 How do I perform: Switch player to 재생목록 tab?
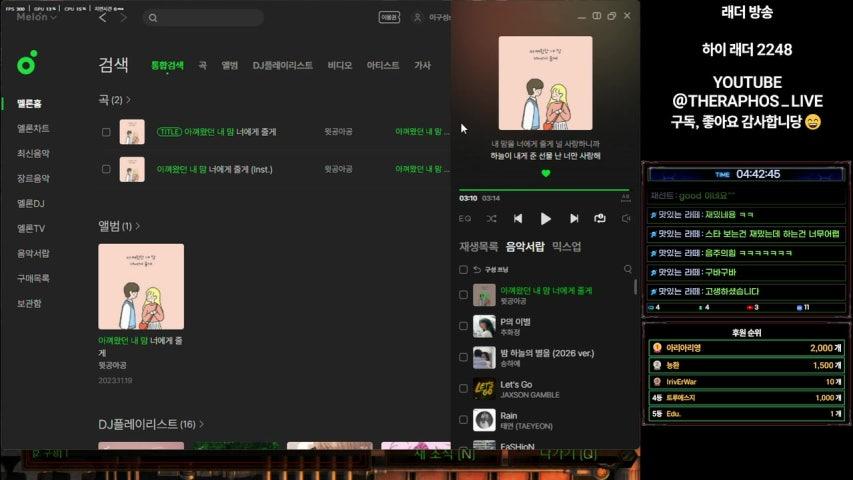click(478, 247)
